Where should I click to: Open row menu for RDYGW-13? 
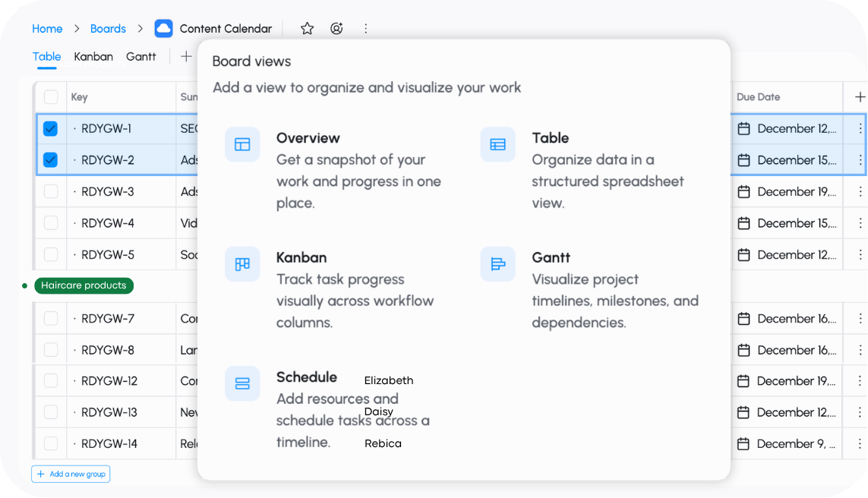click(x=860, y=412)
